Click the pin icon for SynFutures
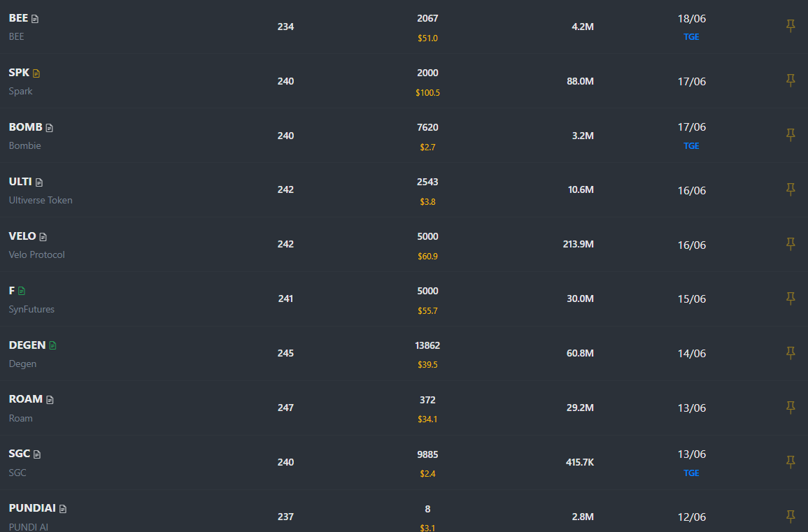808x532 pixels. coord(791,299)
